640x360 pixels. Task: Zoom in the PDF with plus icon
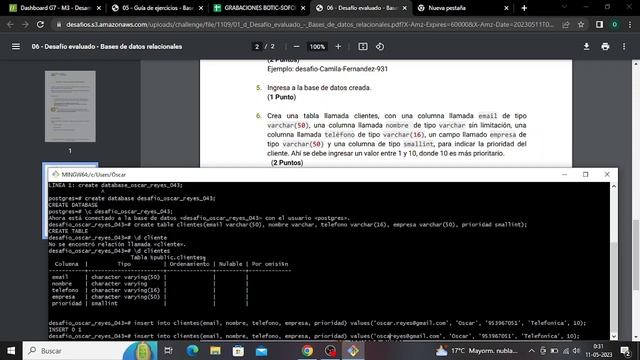click(338, 47)
